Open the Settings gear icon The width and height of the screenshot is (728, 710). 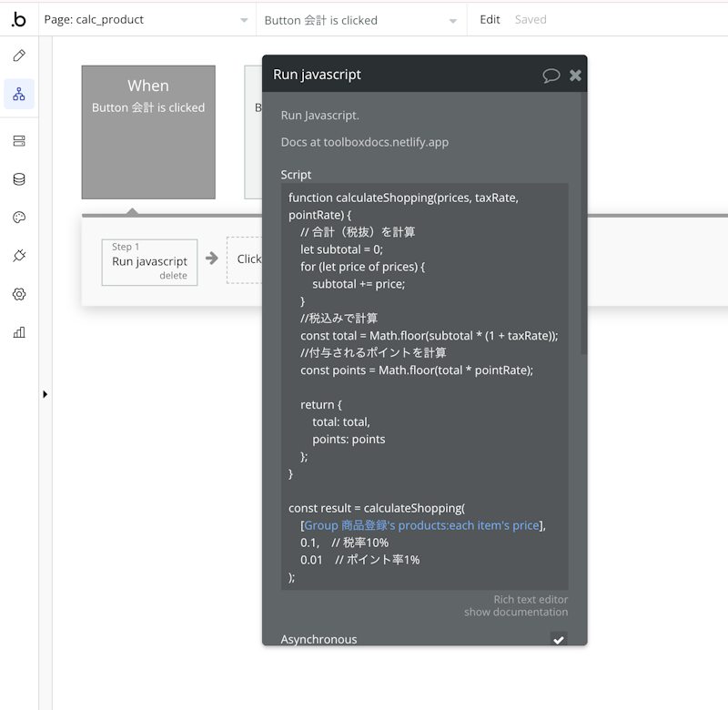tap(19, 294)
